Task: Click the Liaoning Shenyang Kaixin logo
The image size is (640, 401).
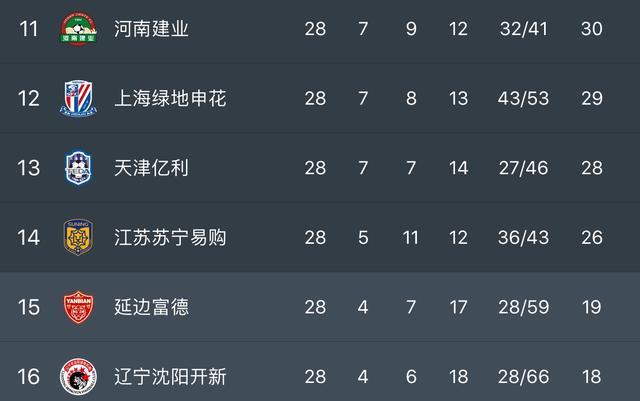Action: 80,377
